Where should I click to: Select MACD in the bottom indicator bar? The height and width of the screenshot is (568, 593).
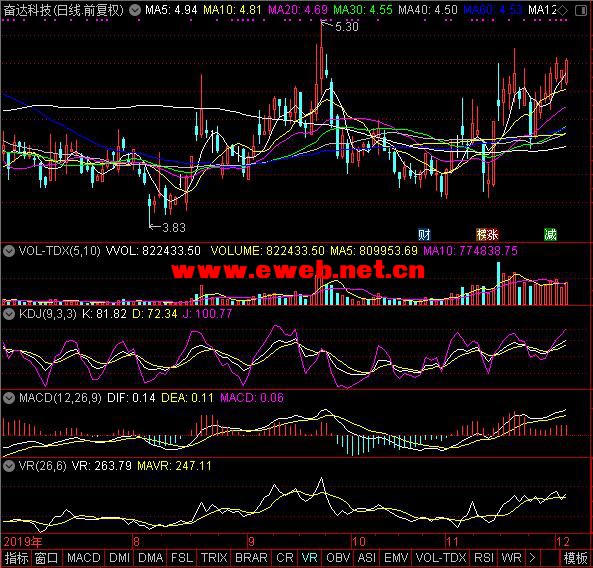click(84, 558)
